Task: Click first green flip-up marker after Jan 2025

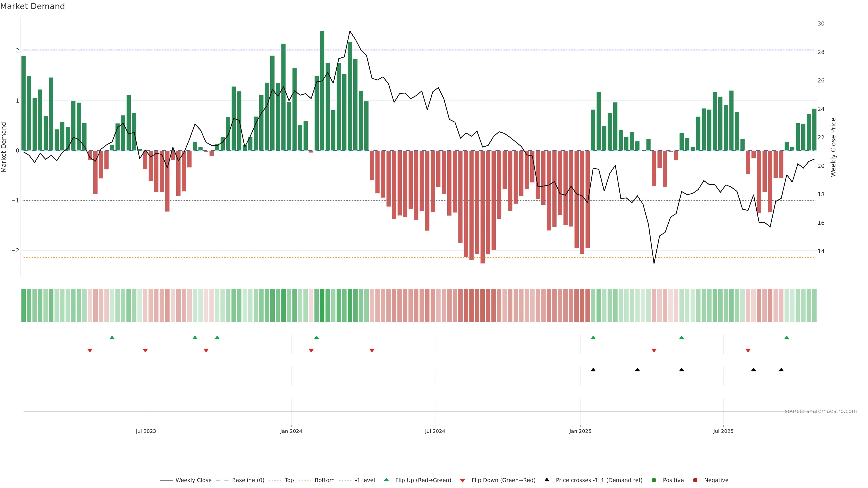Action: [x=593, y=338]
